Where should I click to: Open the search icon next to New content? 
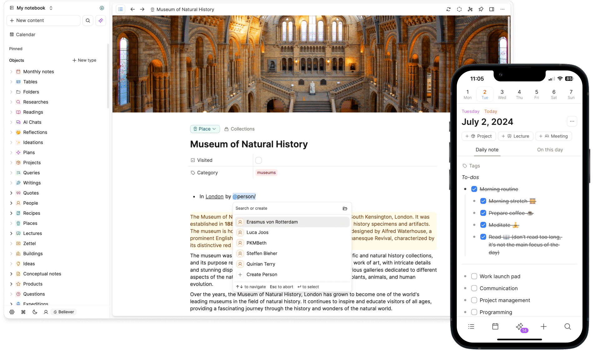pos(88,21)
